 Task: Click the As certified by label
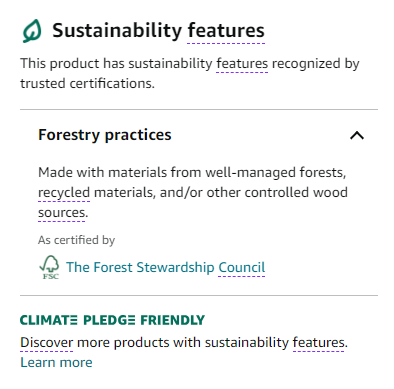click(x=76, y=240)
